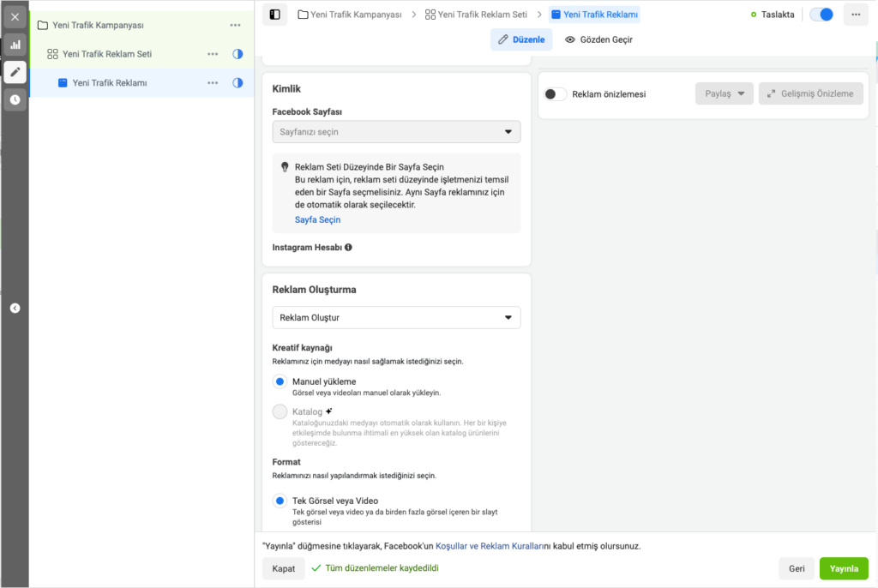Image resolution: width=878 pixels, height=588 pixels.
Task: Open the top-right three-dot menu
Action: click(x=855, y=15)
